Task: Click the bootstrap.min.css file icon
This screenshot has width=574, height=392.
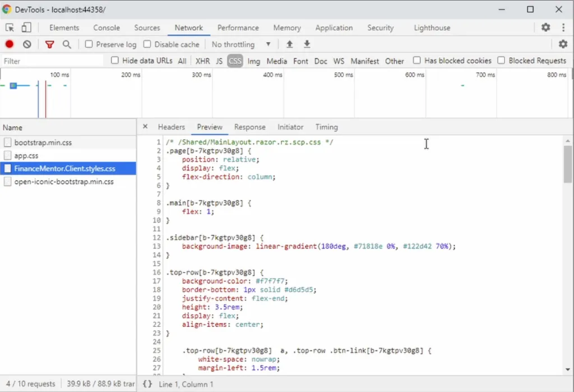Action: (x=7, y=142)
